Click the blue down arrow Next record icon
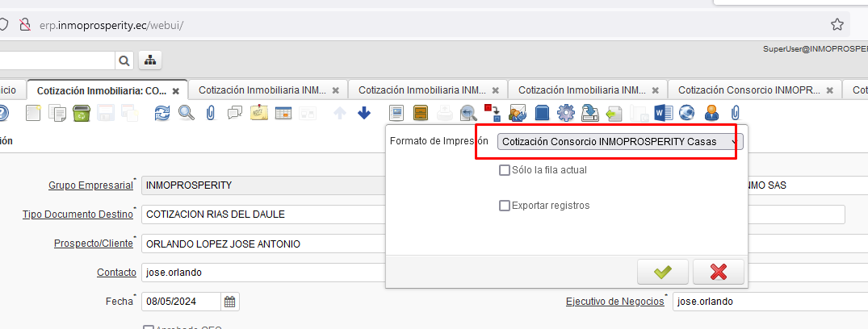 pyautogui.click(x=364, y=113)
